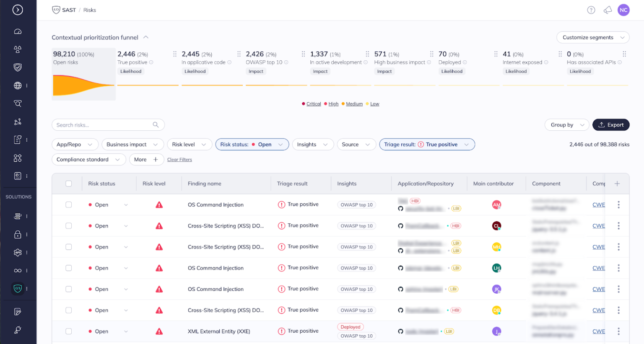Click the highlighted SAST solution icon in sidebar
The image size is (644, 344).
pos(17,289)
